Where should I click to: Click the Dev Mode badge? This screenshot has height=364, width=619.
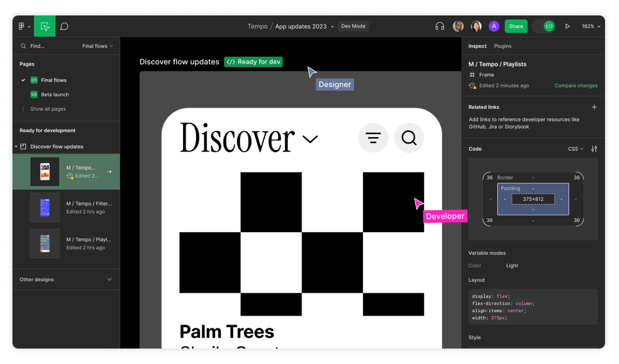(353, 26)
